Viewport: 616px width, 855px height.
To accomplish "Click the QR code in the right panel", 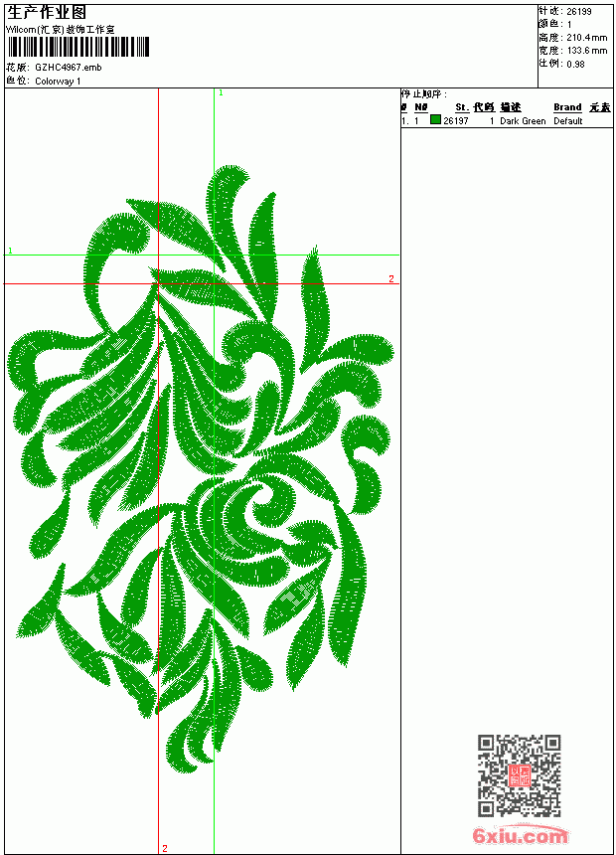I will click(520, 774).
